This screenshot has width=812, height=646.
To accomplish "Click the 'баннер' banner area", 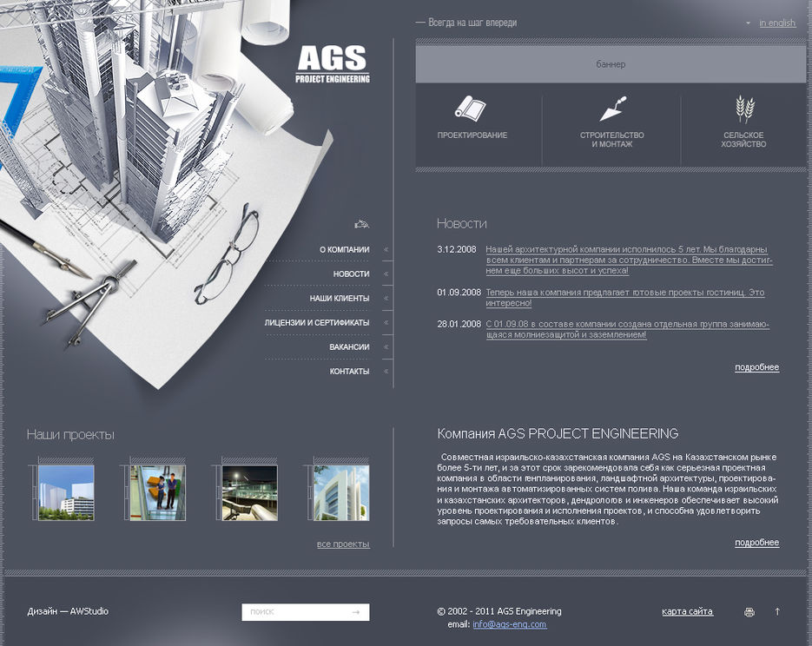I will 611,64.
